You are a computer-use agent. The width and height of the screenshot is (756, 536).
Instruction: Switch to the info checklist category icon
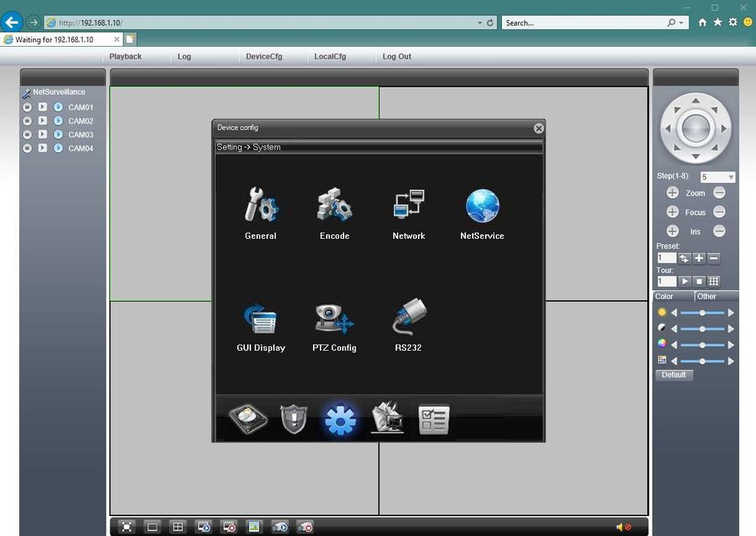(x=434, y=420)
